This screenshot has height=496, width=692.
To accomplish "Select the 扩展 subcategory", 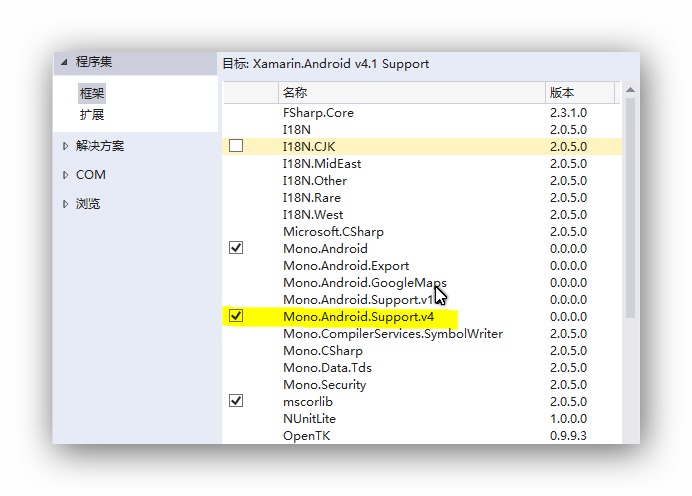I will coord(92,115).
